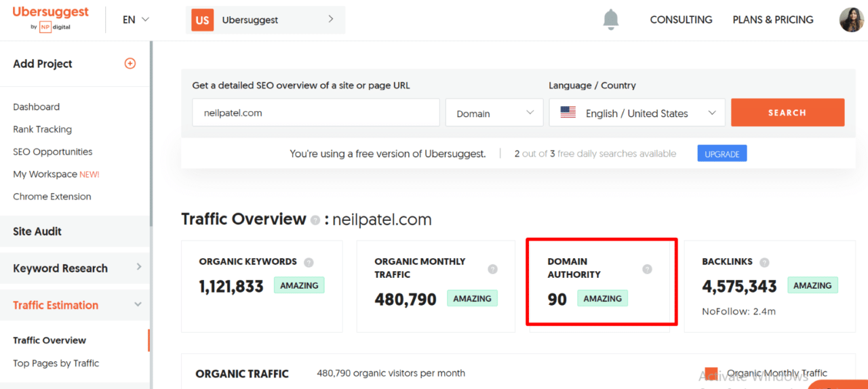
Task: Collapse the Traffic Estimation section
Action: tap(75, 305)
